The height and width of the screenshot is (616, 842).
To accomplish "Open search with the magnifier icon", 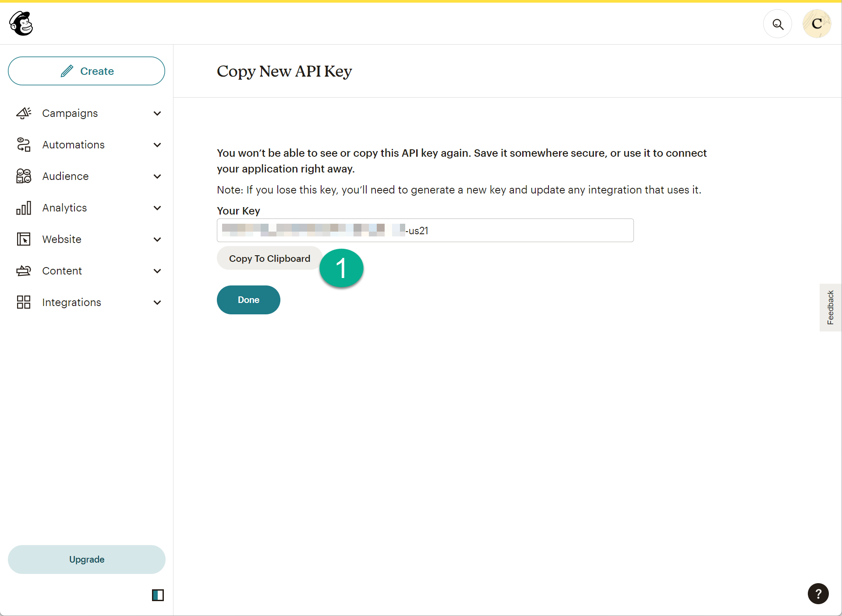I will pos(778,24).
